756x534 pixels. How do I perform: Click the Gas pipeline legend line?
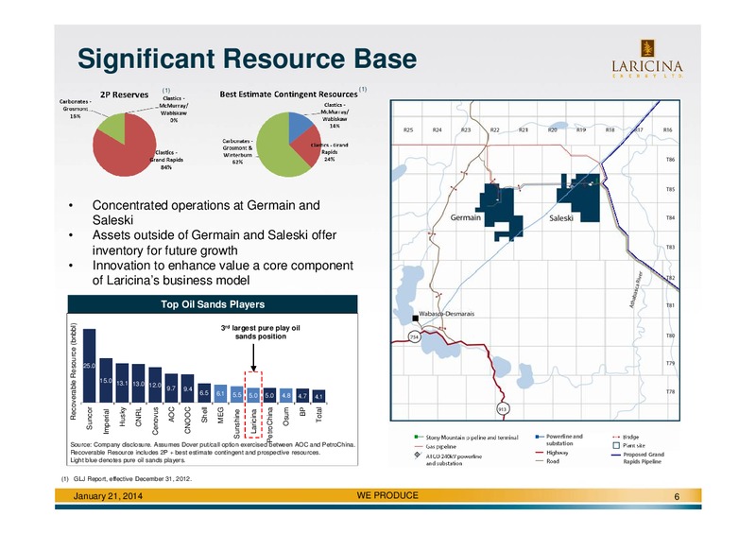(418, 447)
